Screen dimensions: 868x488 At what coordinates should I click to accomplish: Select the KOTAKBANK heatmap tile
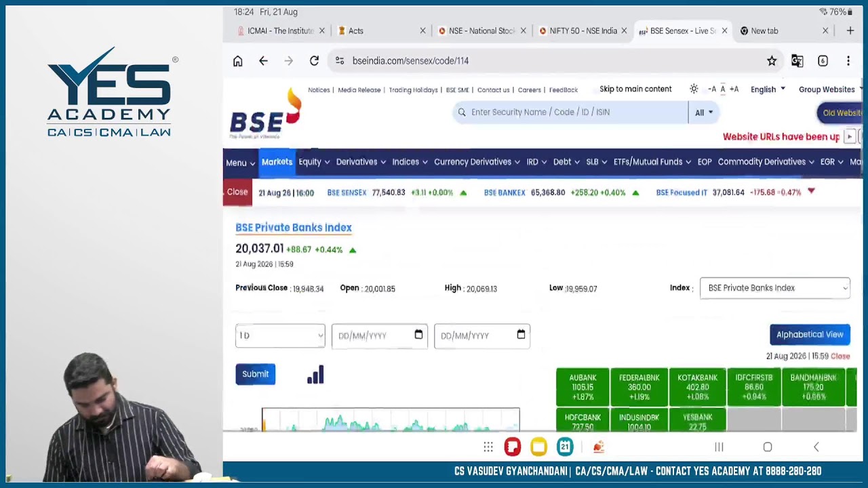coord(697,387)
